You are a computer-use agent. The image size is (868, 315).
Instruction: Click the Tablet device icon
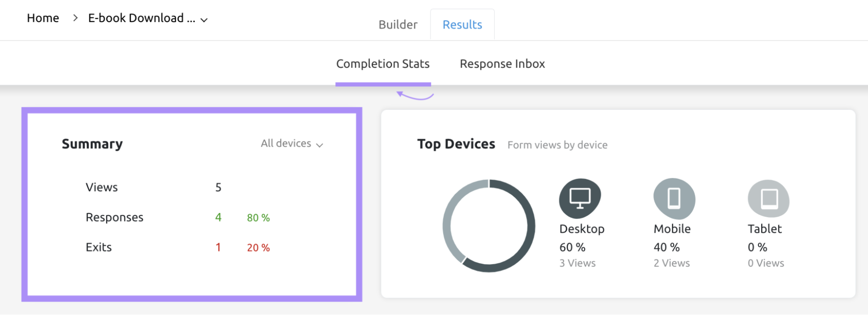768,199
